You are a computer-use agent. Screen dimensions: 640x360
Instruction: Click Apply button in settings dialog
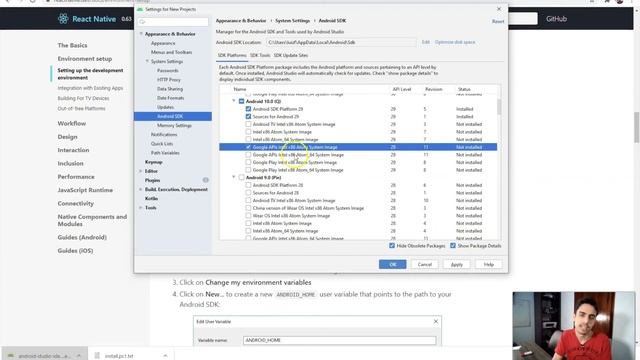pyautogui.click(x=456, y=264)
